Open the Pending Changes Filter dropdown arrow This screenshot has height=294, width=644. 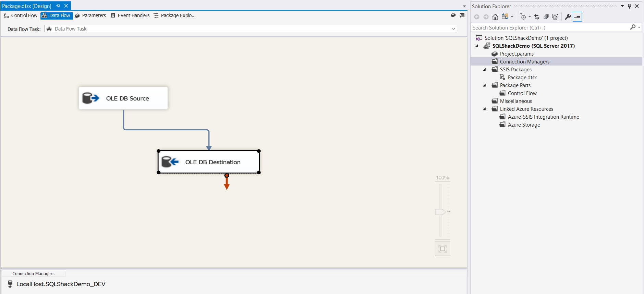(530, 17)
